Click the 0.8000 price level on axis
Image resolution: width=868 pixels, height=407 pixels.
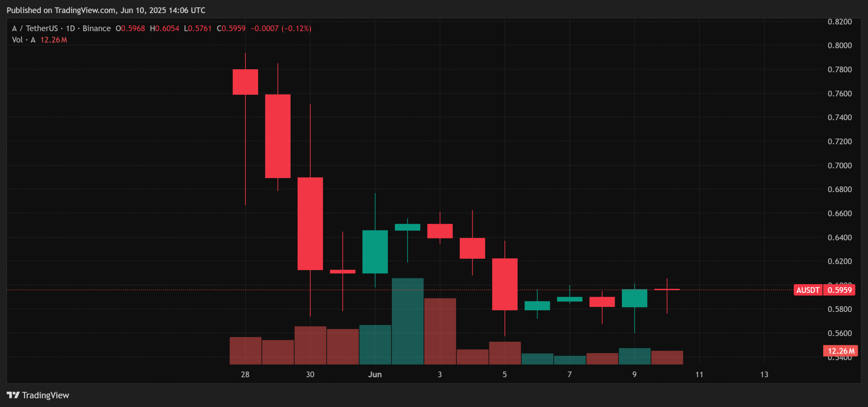[x=840, y=45]
